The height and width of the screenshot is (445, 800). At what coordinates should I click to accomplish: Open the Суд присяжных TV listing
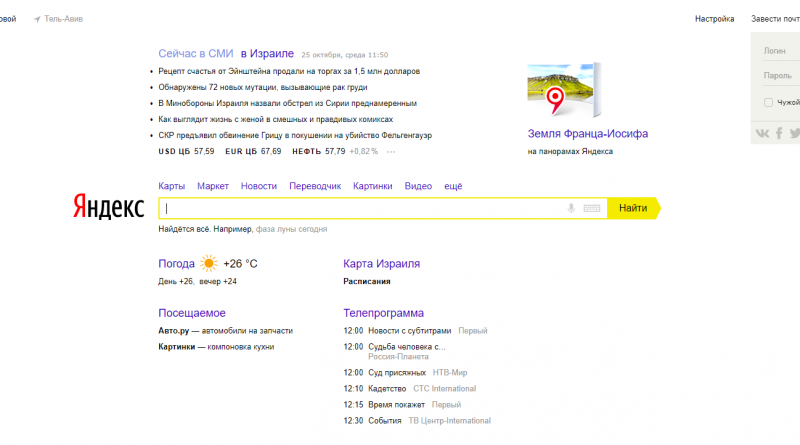click(x=397, y=373)
